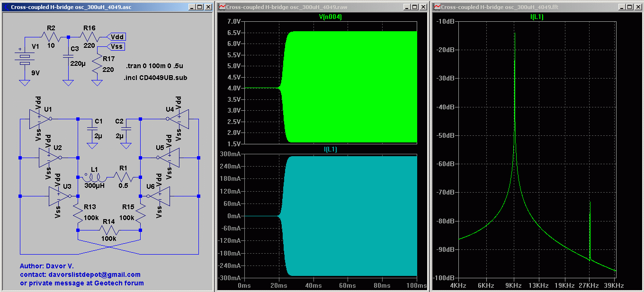Click the V(n004) trace label
Viewport: 644px width, 292px height.
click(330, 17)
